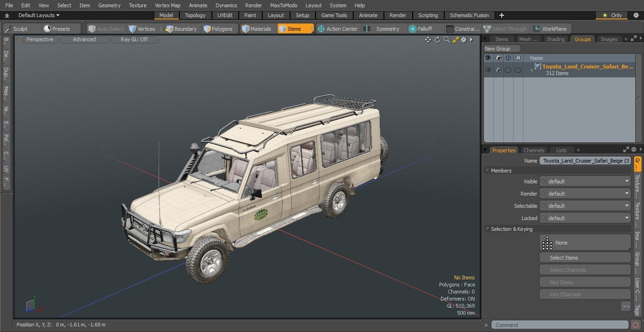Viewport: 644px width, 332px height.
Task: Open Constraints options
Action: [463, 29]
